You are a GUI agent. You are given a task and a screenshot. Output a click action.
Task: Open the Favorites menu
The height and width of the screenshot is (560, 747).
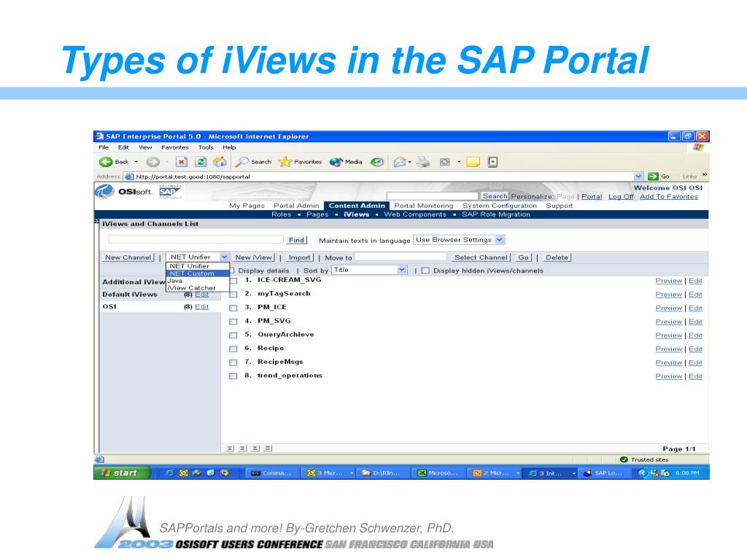tap(175, 147)
